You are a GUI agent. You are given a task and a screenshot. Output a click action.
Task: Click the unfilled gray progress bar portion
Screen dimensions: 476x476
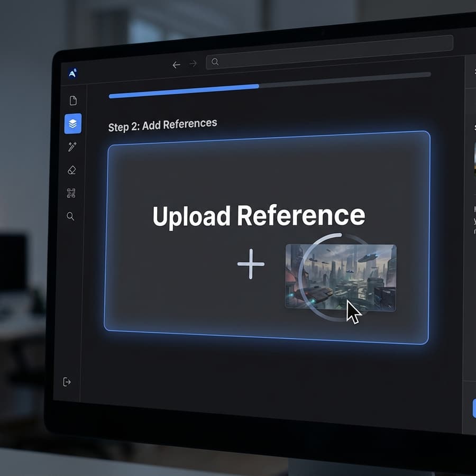coord(345,79)
